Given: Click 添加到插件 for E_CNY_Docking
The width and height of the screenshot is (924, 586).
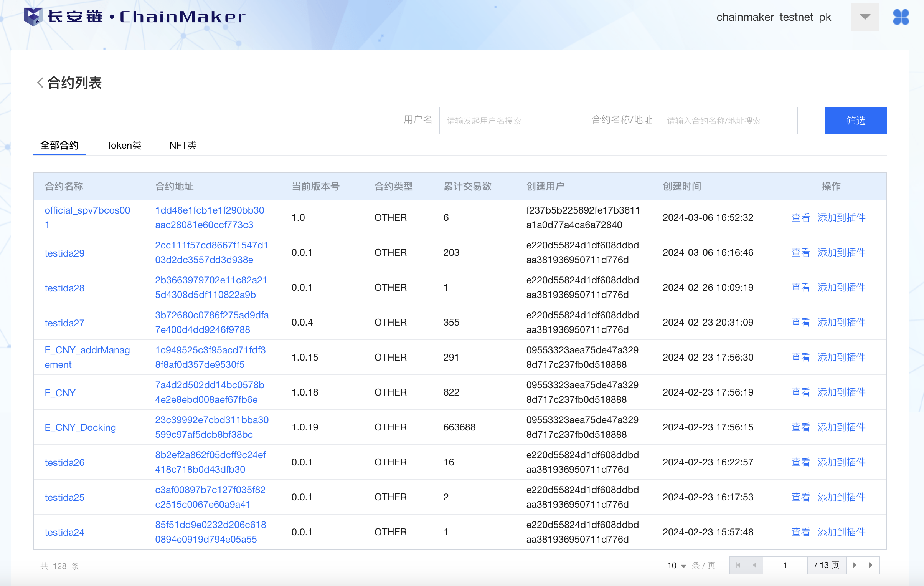Looking at the screenshot, I should [x=841, y=427].
